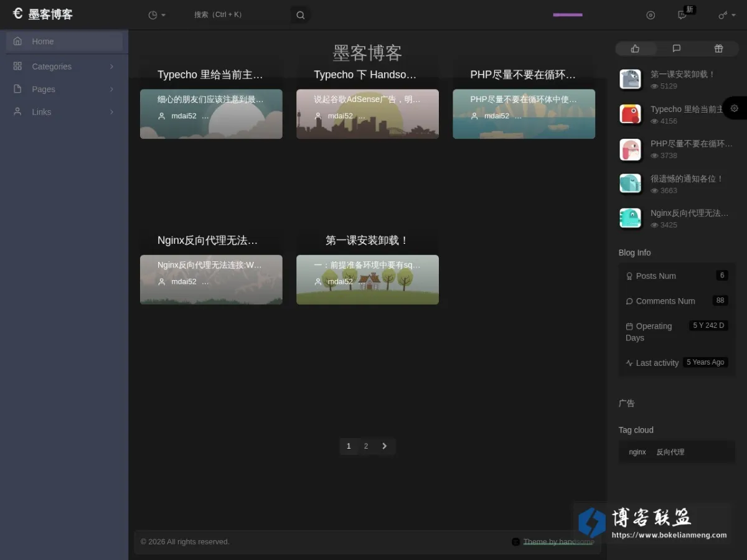Click the search input field
Screen dimensions: 747x560
click(240, 15)
